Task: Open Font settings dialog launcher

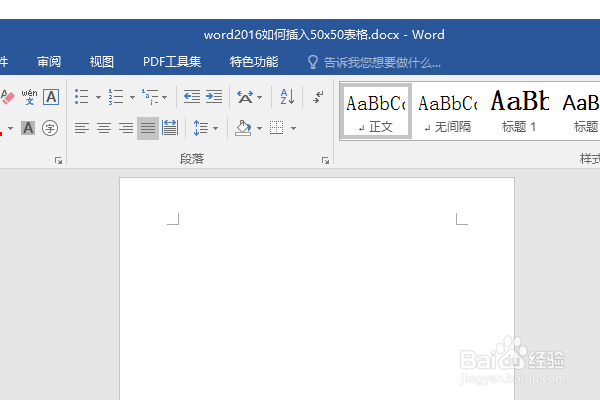Action: pos(58,160)
